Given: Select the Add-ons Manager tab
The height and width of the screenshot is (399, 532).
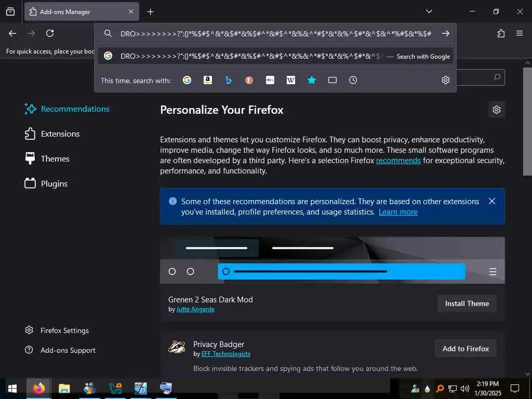Looking at the screenshot, I should (82, 12).
